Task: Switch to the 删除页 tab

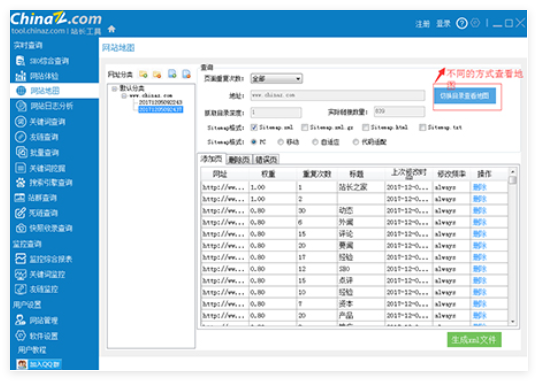Action: coord(239,160)
